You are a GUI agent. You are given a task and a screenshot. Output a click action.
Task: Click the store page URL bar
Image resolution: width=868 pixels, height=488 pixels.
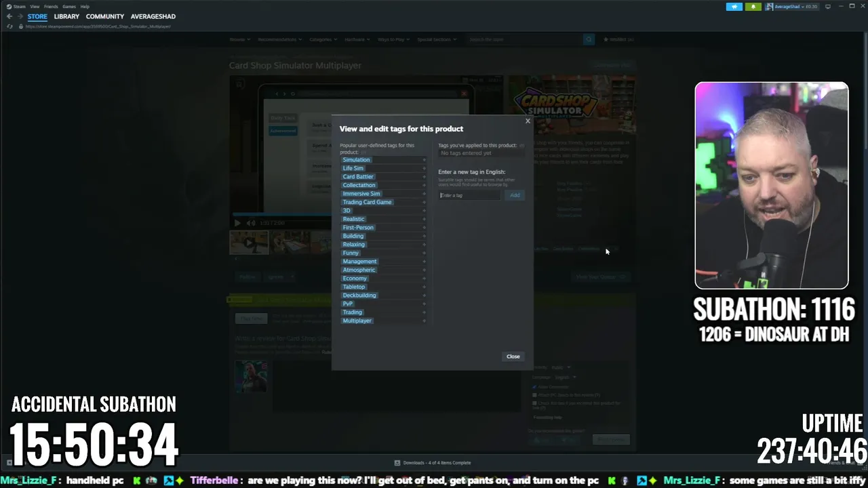[98, 26]
